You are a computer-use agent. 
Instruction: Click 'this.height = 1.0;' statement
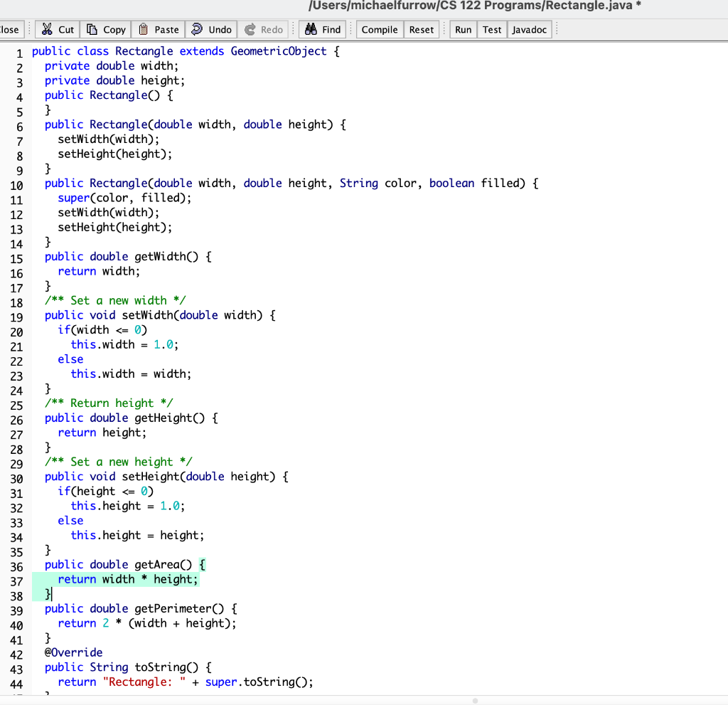(x=128, y=506)
